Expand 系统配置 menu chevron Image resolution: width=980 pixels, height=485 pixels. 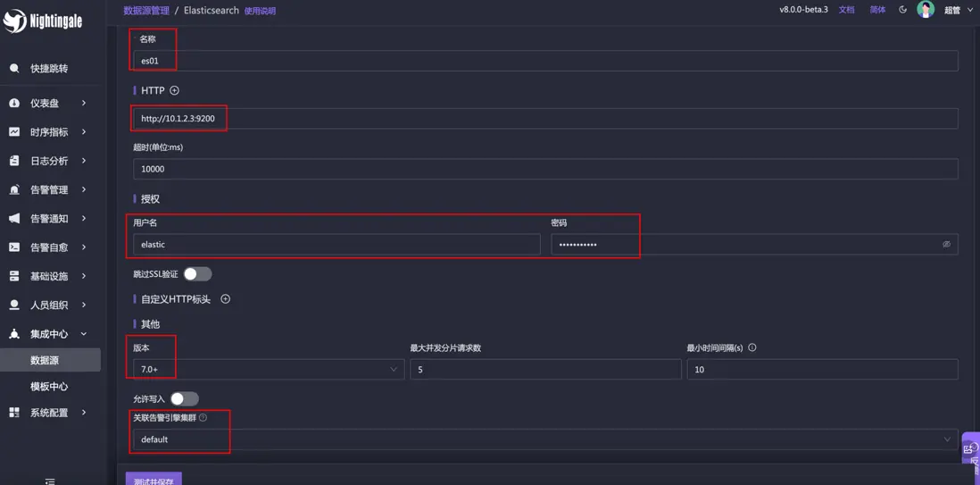[84, 413]
